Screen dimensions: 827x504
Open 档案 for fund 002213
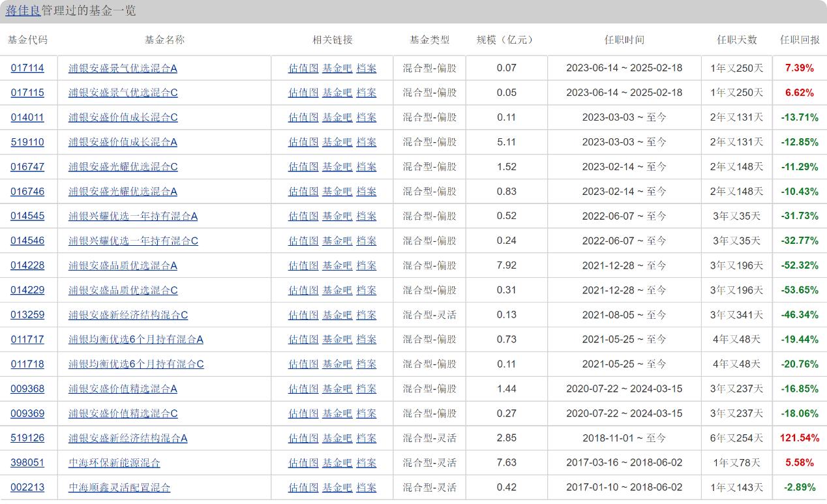(367, 488)
